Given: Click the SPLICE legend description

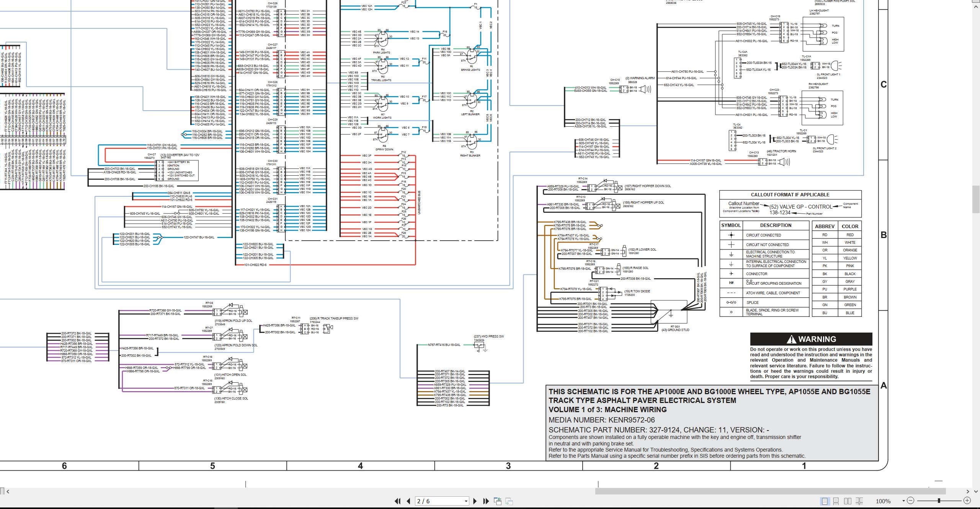Looking at the screenshot, I should (x=752, y=303).
